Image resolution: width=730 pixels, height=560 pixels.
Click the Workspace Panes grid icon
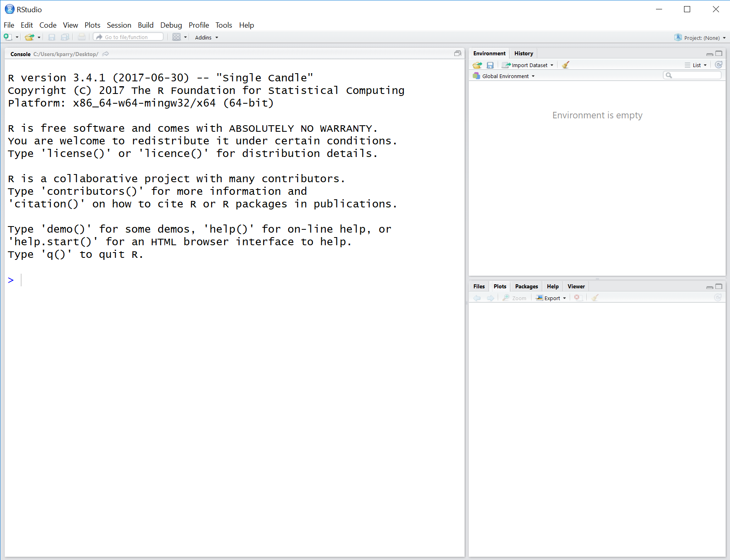[x=176, y=37]
